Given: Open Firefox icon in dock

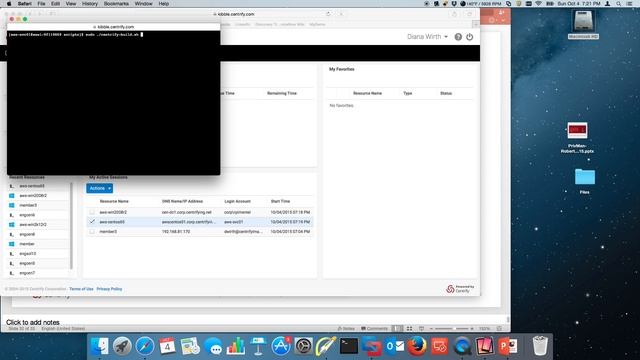Looking at the screenshot, I should click(417, 346).
